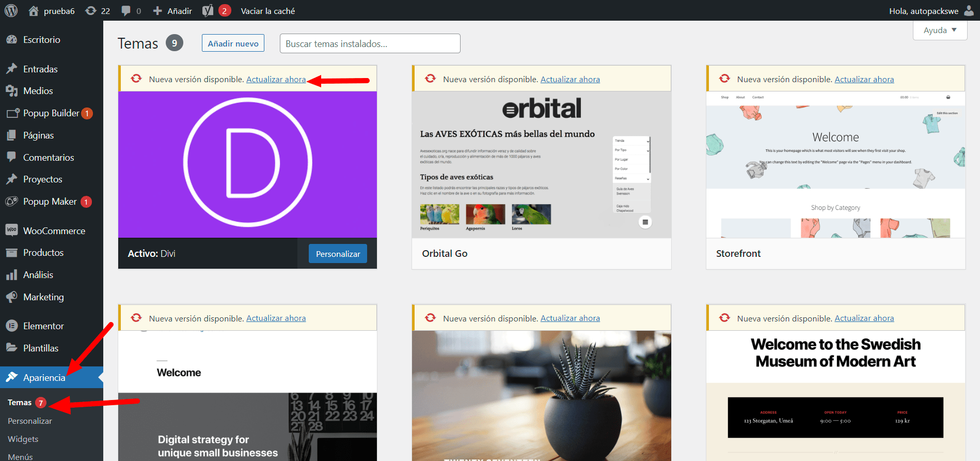Click Actualizar ahora for Orbital Go
The width and height of the screenshot is (980, 461).
pos(570,79)
